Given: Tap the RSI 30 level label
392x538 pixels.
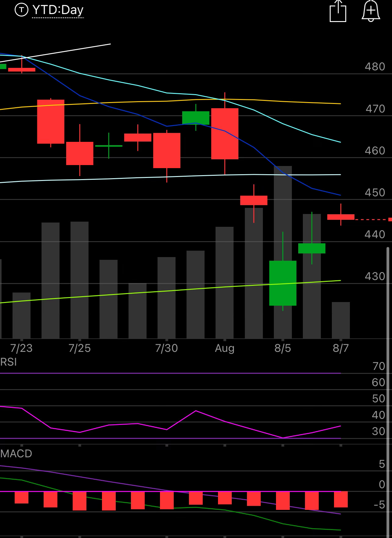Looking at the screenshot, I should (x=379, y=431).
